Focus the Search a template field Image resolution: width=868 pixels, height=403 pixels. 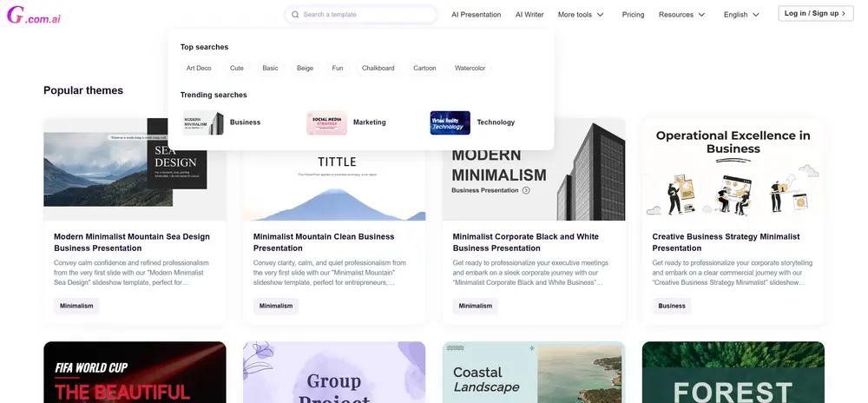[x=361, y=15]
